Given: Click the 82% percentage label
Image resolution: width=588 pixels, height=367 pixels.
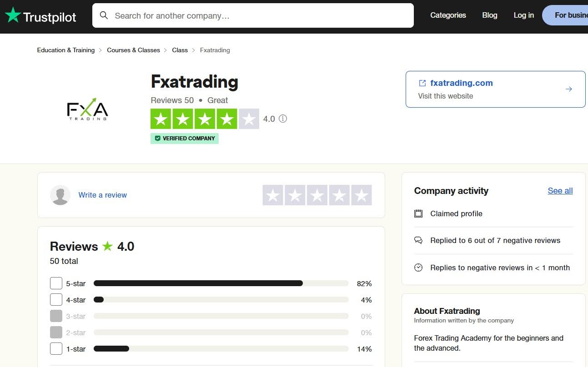Looking at the screenshot, I should 364,283.
